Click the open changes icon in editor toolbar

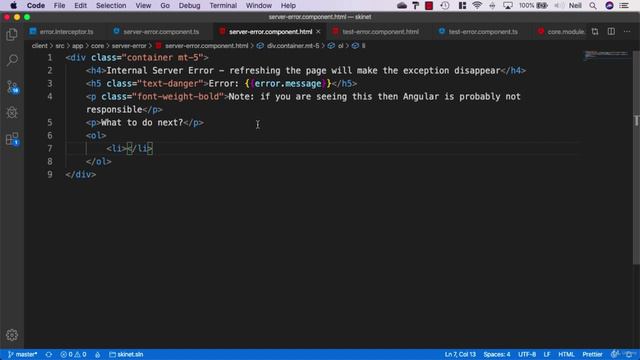point(595,31)
